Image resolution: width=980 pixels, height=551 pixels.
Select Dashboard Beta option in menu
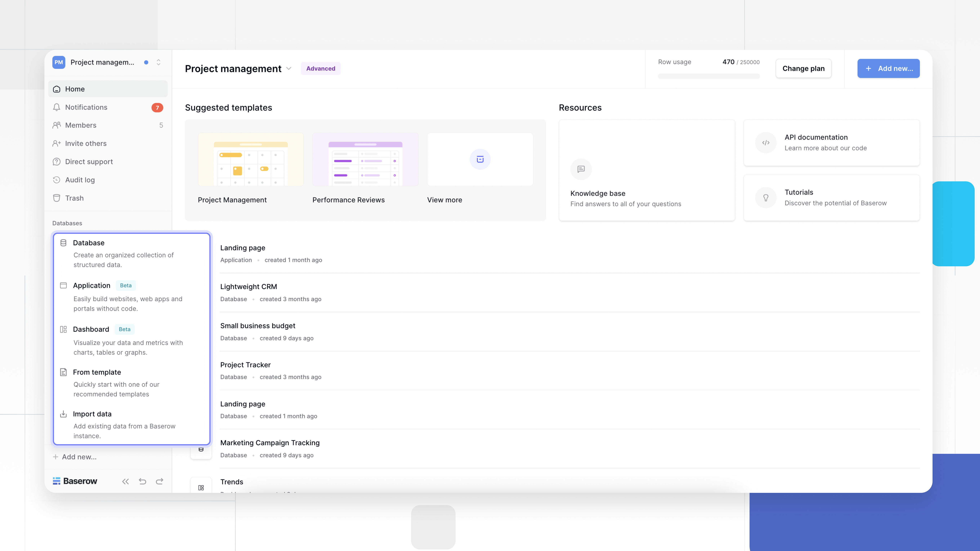[91, 329]
